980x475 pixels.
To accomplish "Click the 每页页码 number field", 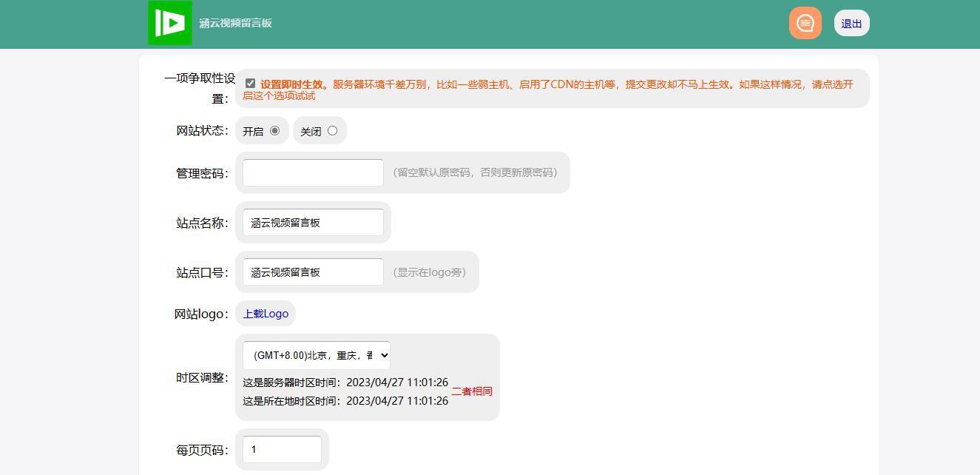I will click(282, 450).
